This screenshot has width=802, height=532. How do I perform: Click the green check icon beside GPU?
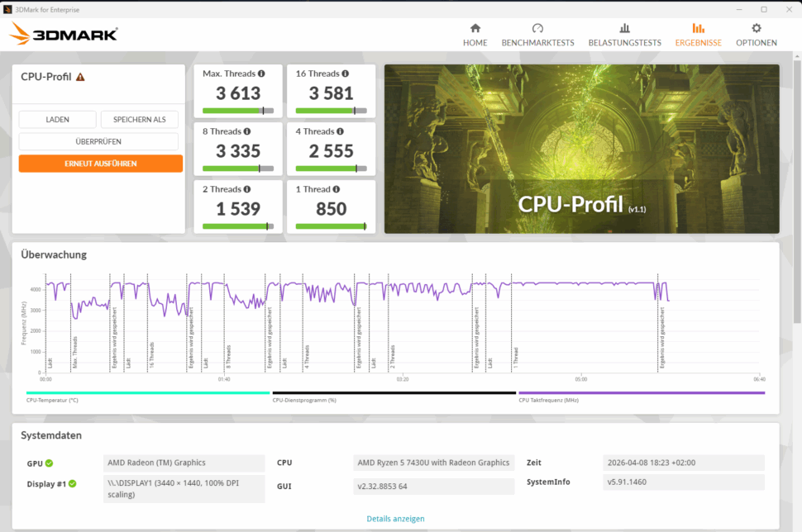click(x=49, y=463)
